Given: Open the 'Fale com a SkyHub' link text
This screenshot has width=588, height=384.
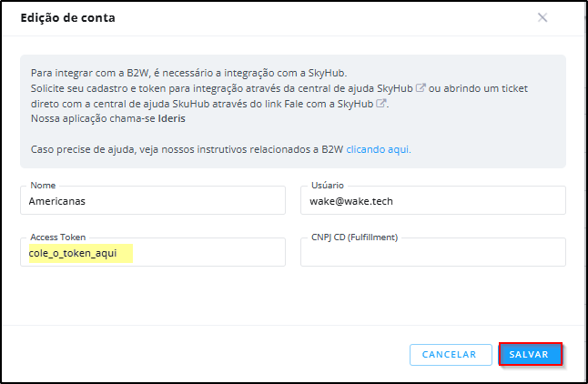Looking at the screenshot, I should [x=329, y=104].
